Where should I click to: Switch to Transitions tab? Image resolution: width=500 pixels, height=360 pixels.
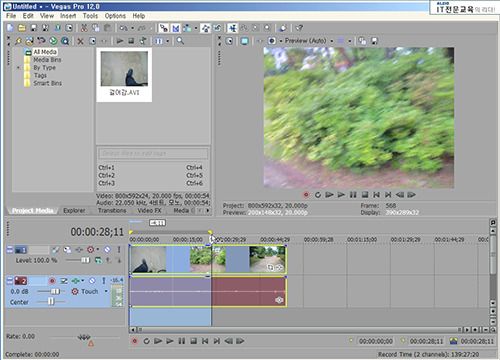pyautogui.click(x=112, y=211)
